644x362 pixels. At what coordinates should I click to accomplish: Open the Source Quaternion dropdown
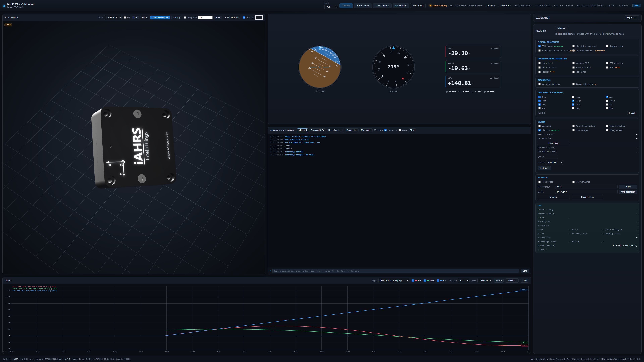point(113,17)
